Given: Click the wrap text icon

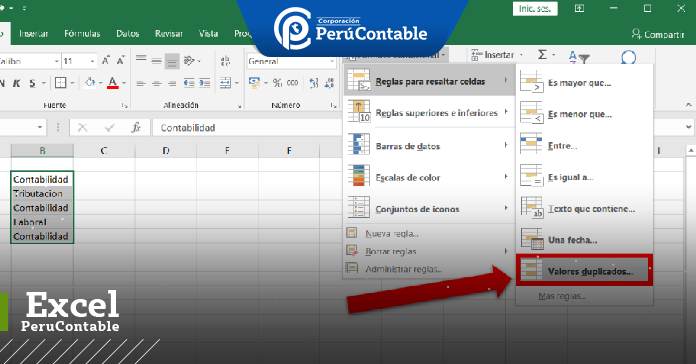Looking at the screenshot, I should [225, 61].
